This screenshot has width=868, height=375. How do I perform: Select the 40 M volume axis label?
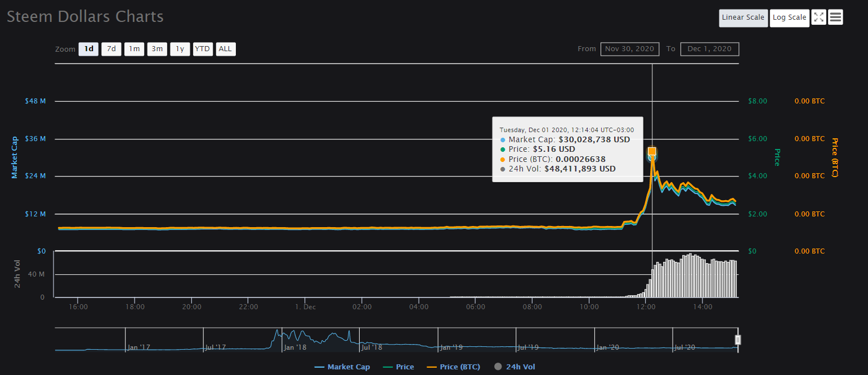[x=37, y=274]
